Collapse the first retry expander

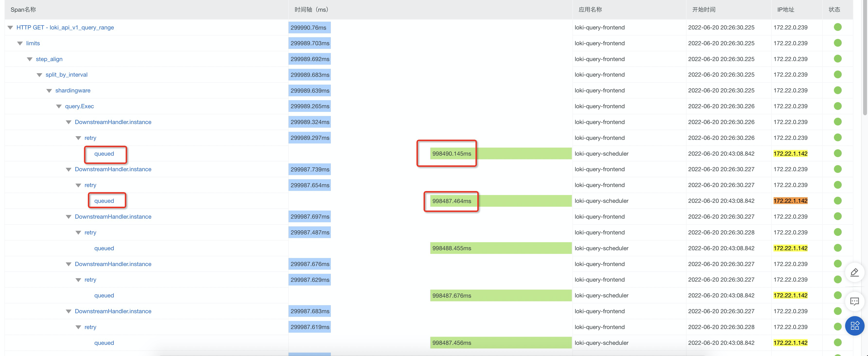79,138
